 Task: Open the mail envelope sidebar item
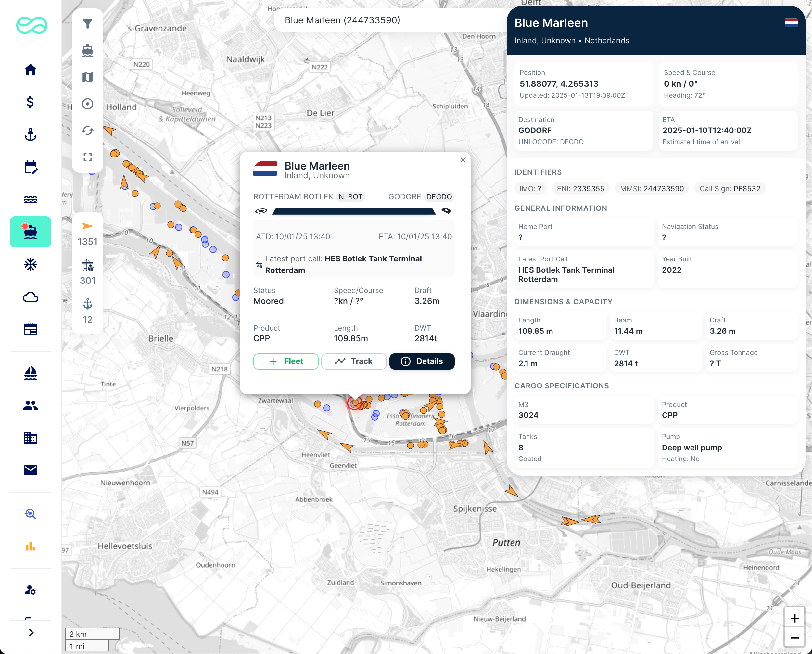tap(30, 470)
